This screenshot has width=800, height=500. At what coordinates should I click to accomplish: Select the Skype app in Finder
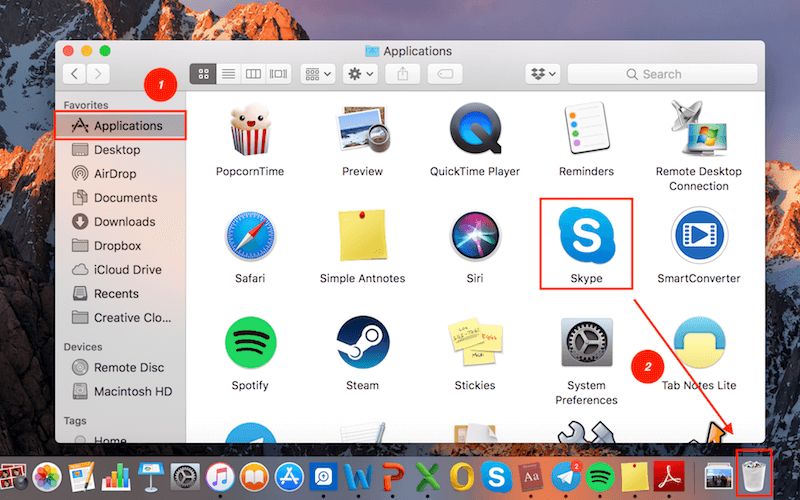tap(587, 236)
